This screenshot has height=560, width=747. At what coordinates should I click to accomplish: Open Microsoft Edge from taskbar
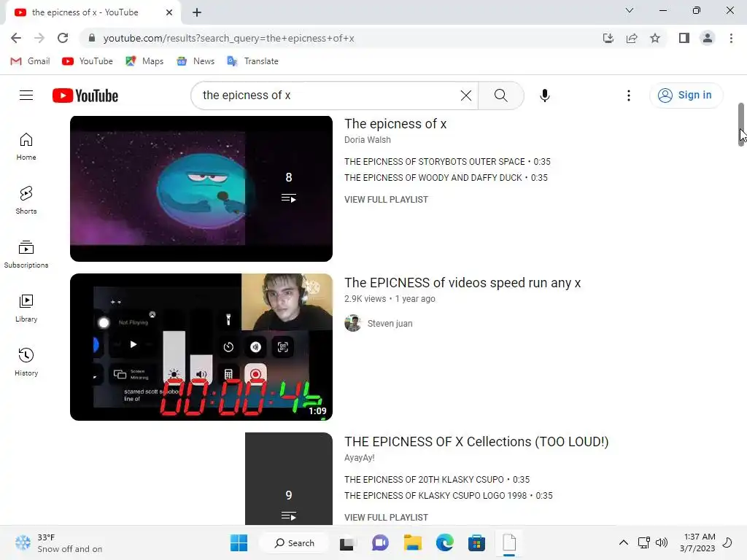(x=444, y=542)
